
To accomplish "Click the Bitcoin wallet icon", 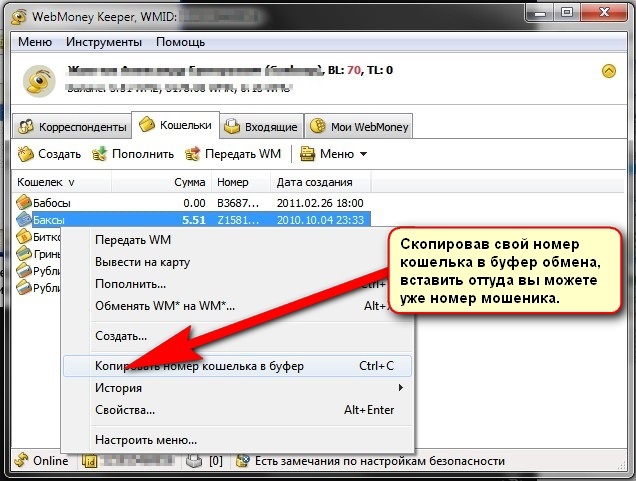I will click(x=24, y=236).
